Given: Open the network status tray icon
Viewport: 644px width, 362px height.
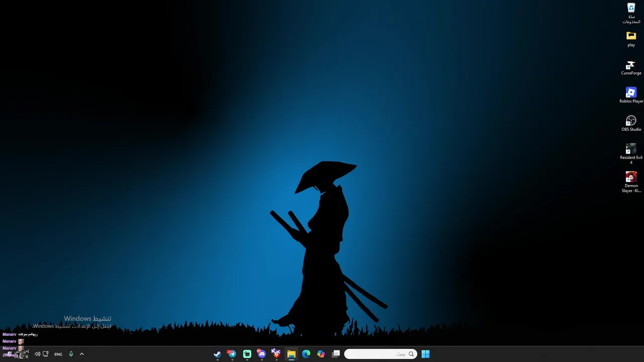Looking at the screenshot, I should (46, 354).
